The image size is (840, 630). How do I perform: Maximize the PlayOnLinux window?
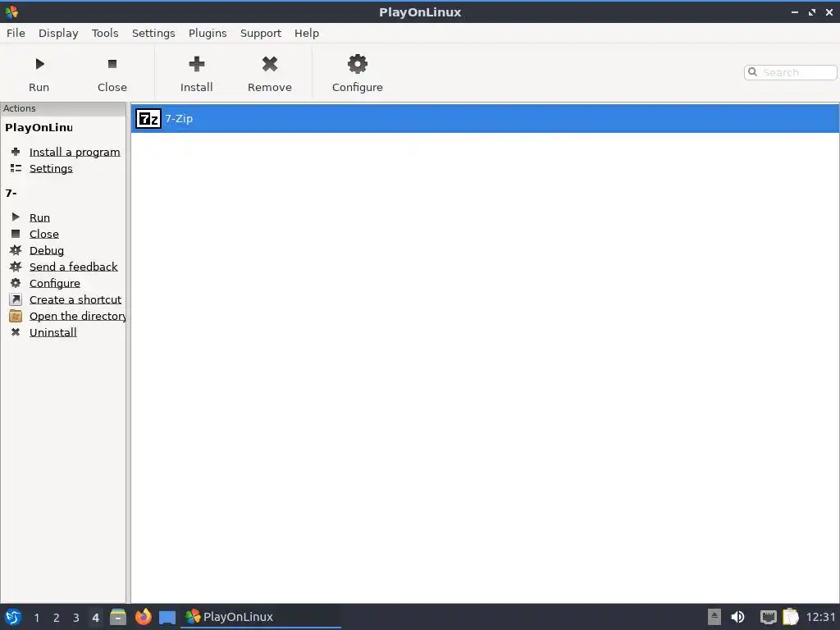[812, 11]
